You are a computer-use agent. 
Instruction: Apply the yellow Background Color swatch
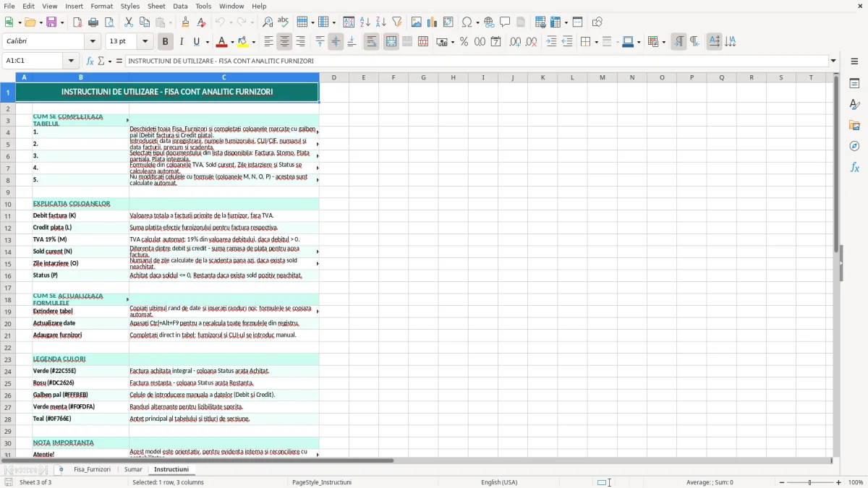[243, 42]
